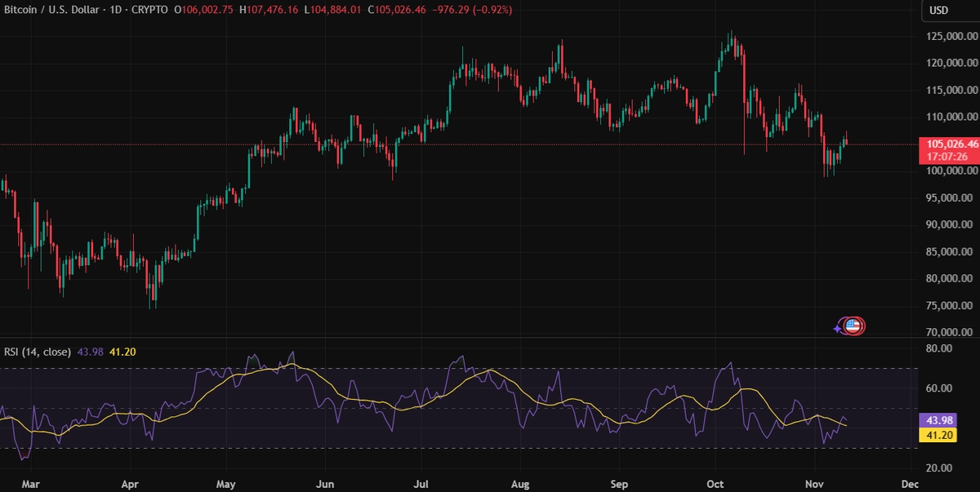Click the Oct label on the time axis
980x492 pixels.
coord(715,484)
